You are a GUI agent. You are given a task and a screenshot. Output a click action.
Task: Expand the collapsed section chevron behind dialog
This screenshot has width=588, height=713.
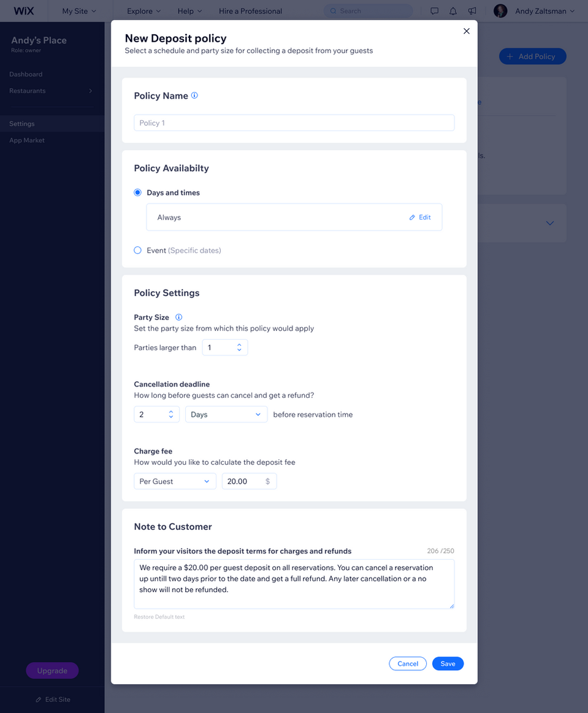(550, 223)
